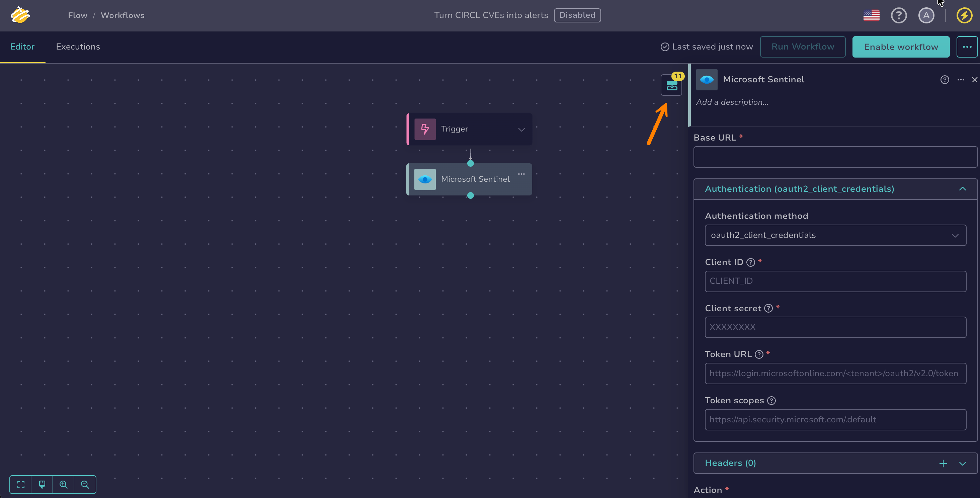Open the help question mark in header

click(899, 15)
